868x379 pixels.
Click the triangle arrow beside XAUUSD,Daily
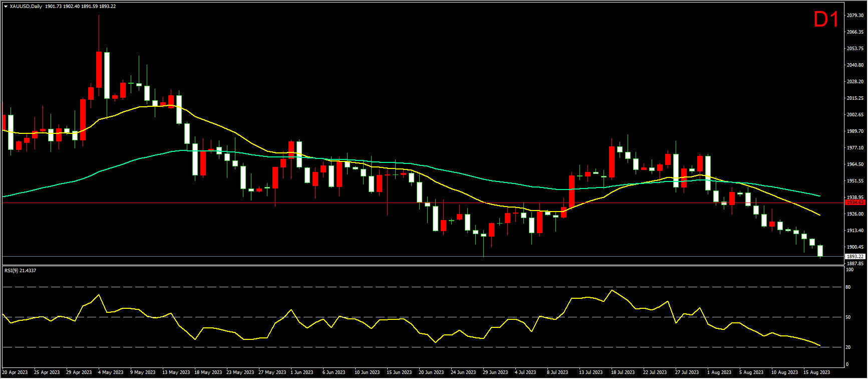(6, 7)
